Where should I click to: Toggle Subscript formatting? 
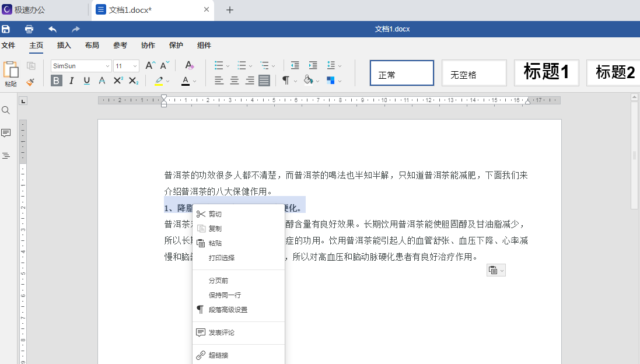click(x=134, y=81)
